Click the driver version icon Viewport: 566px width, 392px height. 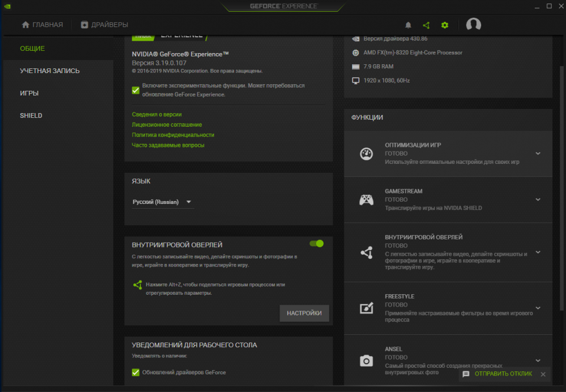pyautogui.click(x=356, y=39)
